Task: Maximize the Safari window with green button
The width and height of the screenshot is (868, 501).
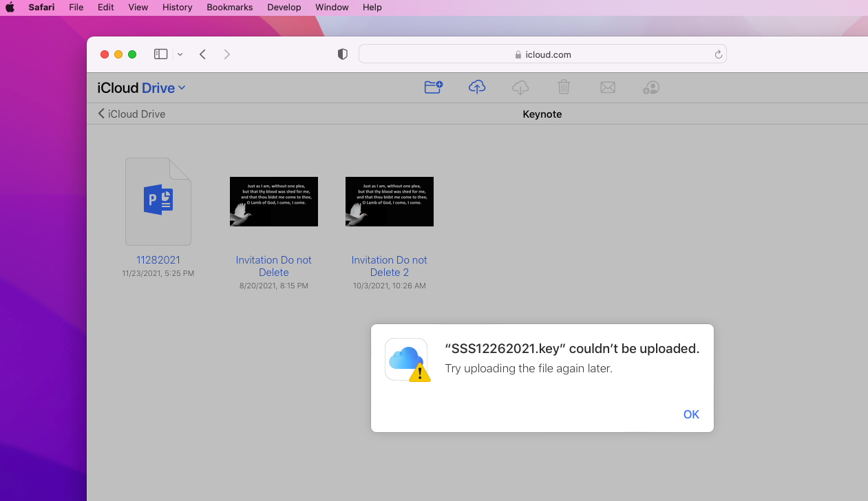Action: coord(132,54)
